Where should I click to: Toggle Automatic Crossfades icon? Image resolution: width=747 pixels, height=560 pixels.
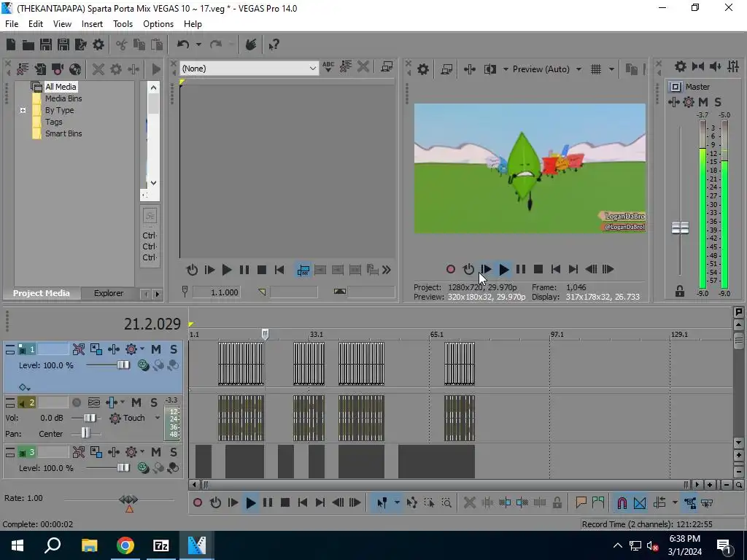pyautogui.click(x=640, y=502)
